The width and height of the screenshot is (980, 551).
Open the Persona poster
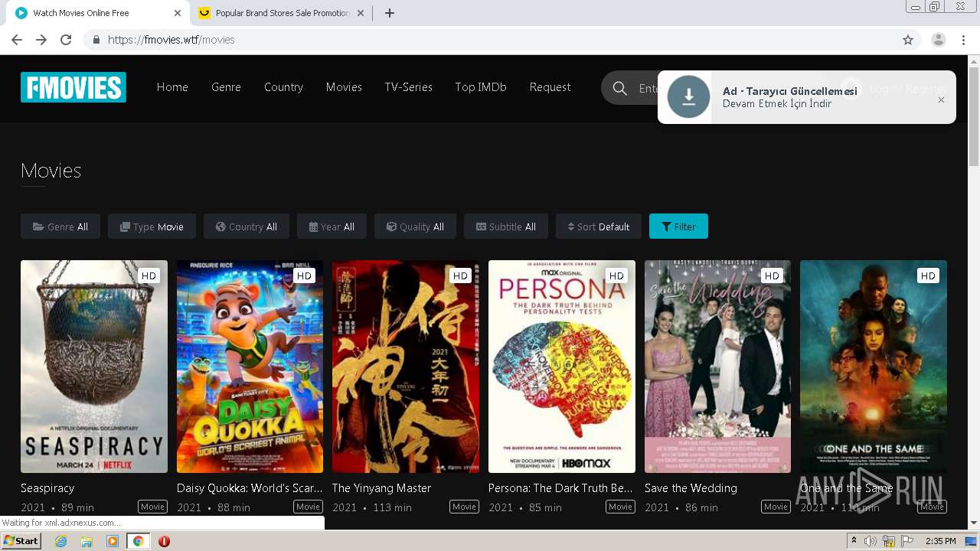pos(562,367)
